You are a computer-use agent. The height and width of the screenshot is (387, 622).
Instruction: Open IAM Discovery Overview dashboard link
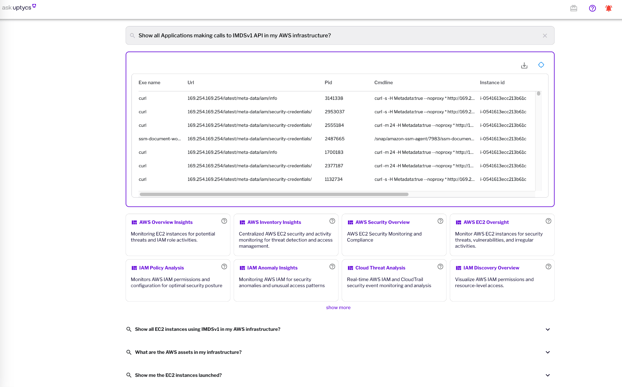(x=491, y=268)
